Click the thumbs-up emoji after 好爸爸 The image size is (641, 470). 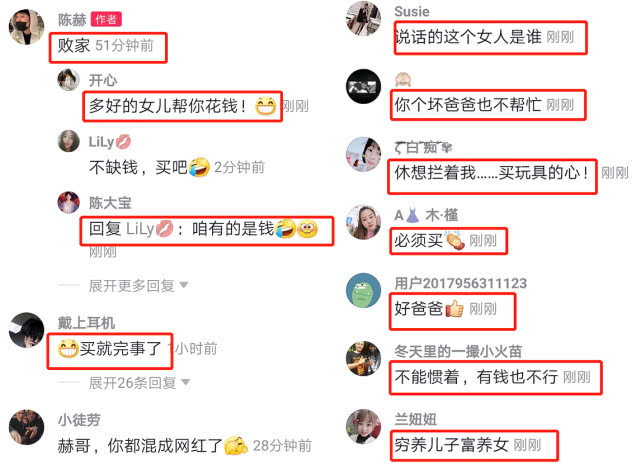click(454, 309)
